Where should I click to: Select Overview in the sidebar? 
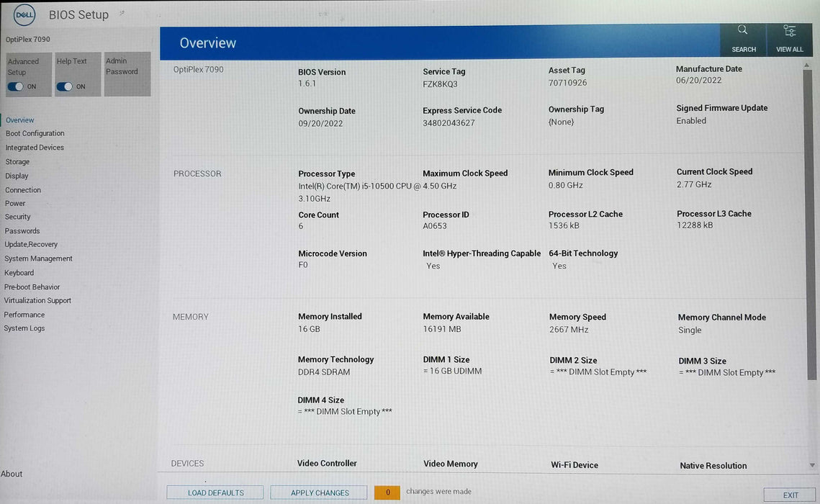[20, 120]
